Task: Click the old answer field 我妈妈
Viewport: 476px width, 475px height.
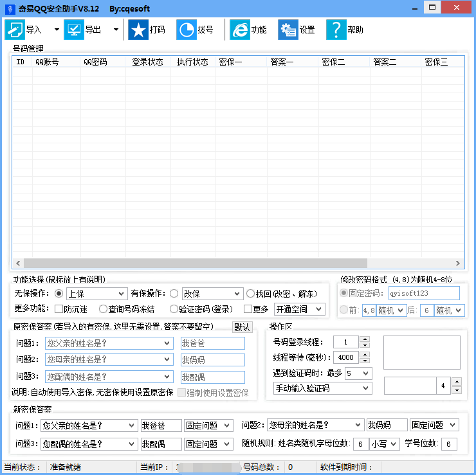Action: (x=213, y=360)
